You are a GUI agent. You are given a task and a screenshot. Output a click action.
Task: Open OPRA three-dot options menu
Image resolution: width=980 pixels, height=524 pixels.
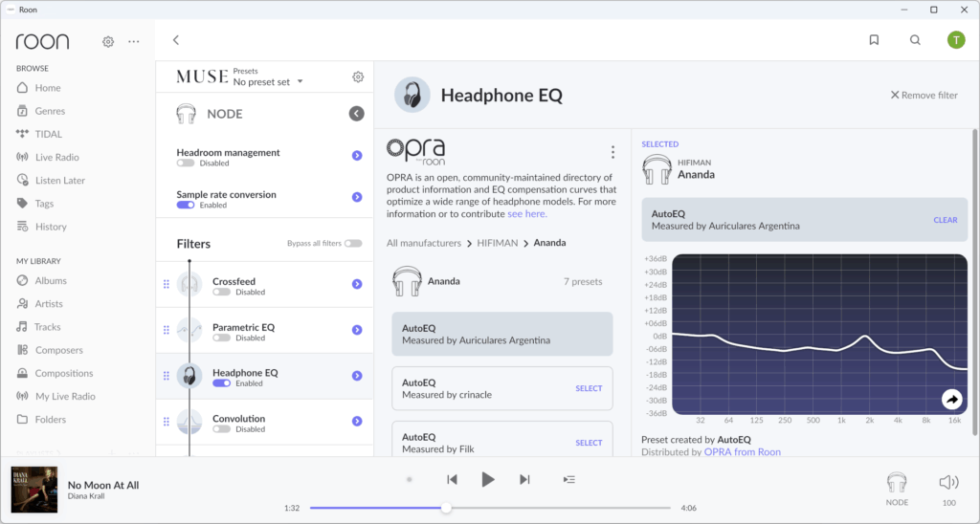tap(612, 152)
